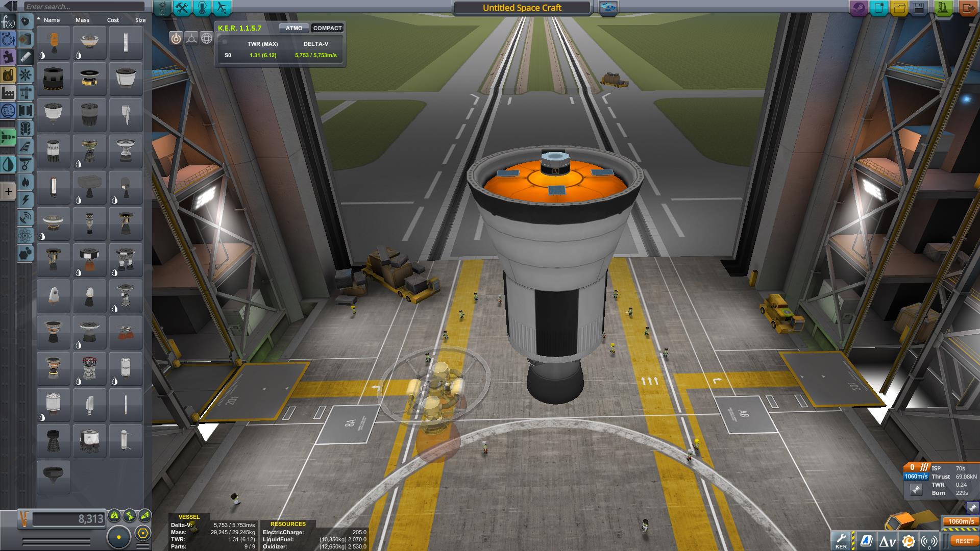The image size is (980, 551).
Task: Launch the vessel with green button
Action: tap(944, 8)
